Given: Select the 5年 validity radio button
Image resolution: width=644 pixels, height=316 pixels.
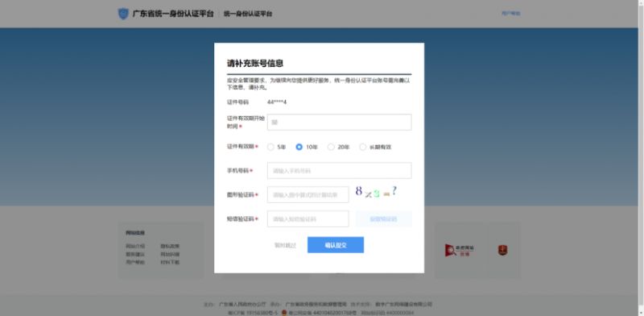Looking at the screenshot, I should [270, 147].
